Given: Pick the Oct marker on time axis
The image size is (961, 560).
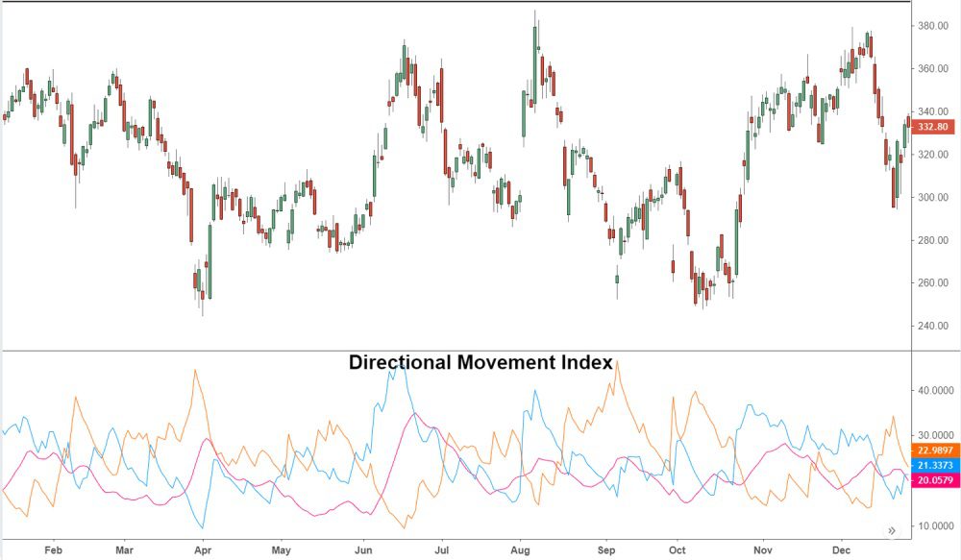Looking at the screenshot, I should tap(678, 550).
